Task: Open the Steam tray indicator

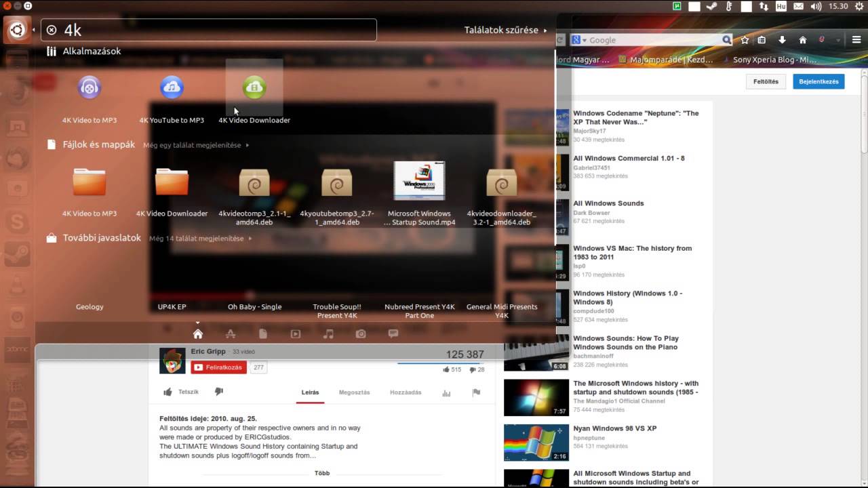Action: (x=711, y=6)
